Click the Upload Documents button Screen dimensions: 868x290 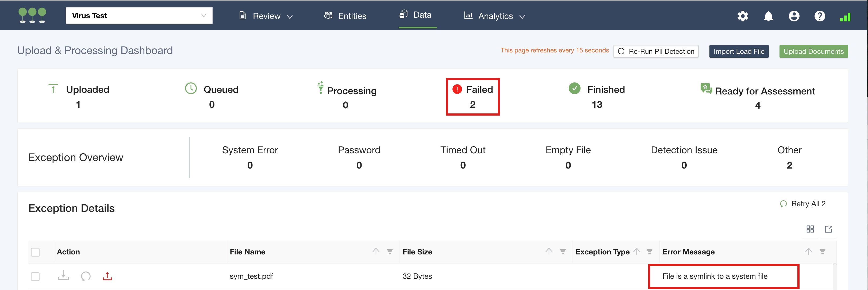click(813, 51)
